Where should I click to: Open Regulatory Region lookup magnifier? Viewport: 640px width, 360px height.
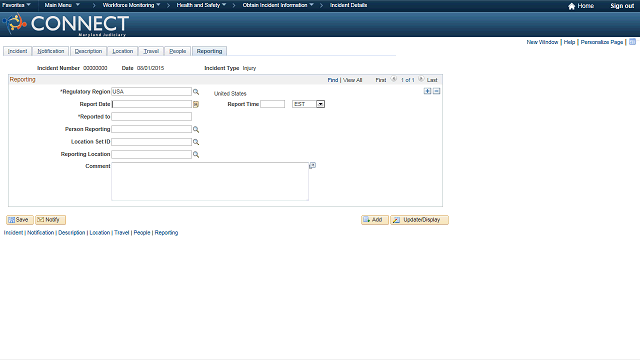click(196, 92)
